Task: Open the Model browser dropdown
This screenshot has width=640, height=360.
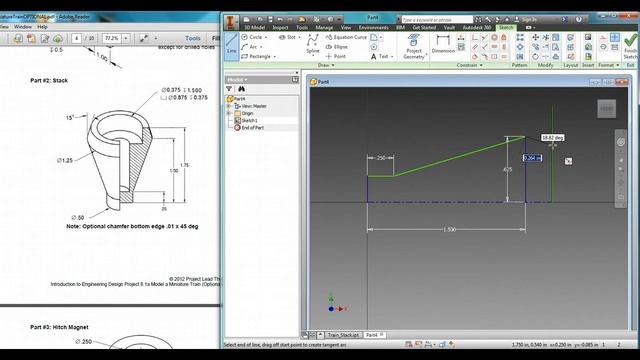Action: [x=237, y=80]
